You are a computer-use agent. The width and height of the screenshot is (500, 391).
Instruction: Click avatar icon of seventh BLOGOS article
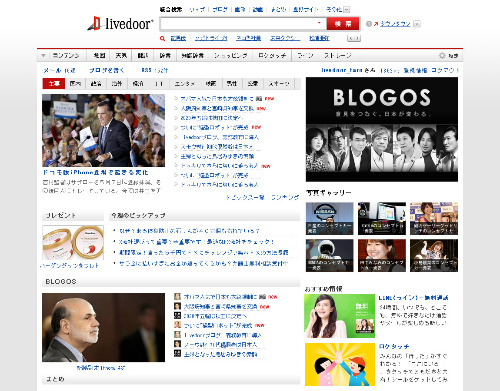tap(177, 353)
